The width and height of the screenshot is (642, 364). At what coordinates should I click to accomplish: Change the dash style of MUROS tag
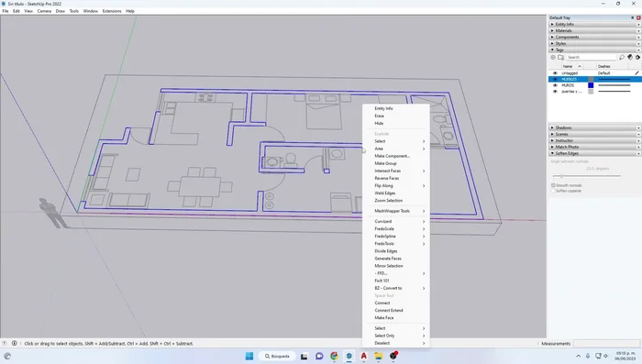click(614, 85)
